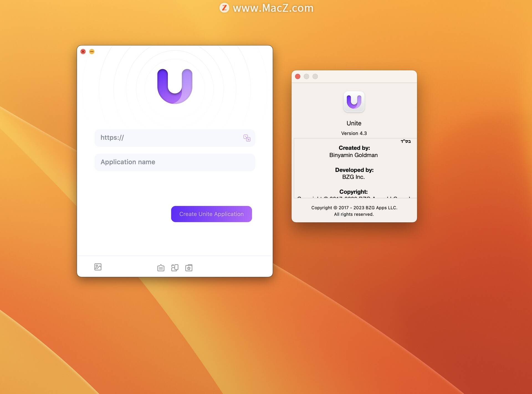Image resolution: width=532 pixels, height=394 pixels.
Task: Click the image/icon upload tool
Action: (x=98, y=267)
